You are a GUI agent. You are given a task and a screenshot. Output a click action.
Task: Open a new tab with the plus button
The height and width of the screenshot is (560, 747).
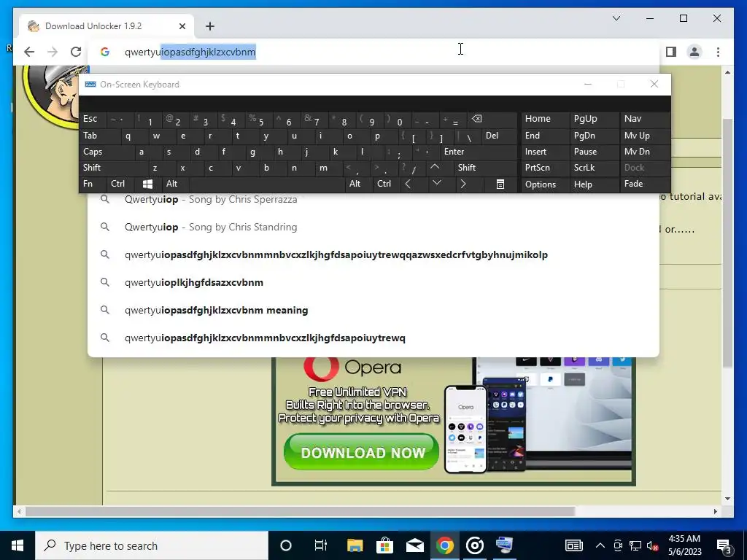210,26
